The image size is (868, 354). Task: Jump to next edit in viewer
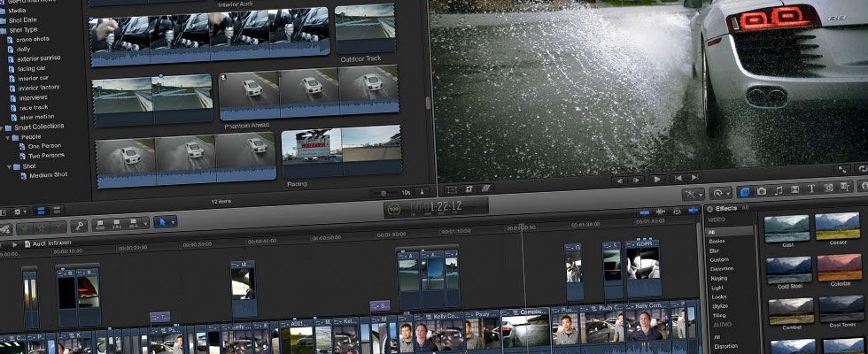[x=693, y=178]
